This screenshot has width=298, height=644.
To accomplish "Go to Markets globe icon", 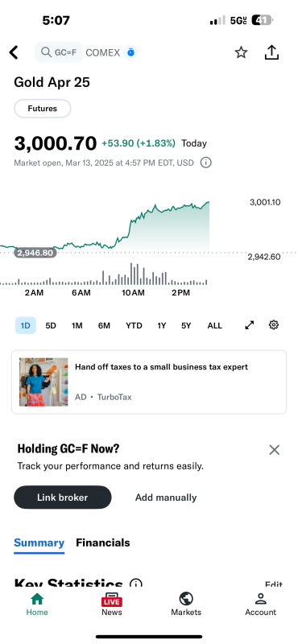I will (186, 604).
